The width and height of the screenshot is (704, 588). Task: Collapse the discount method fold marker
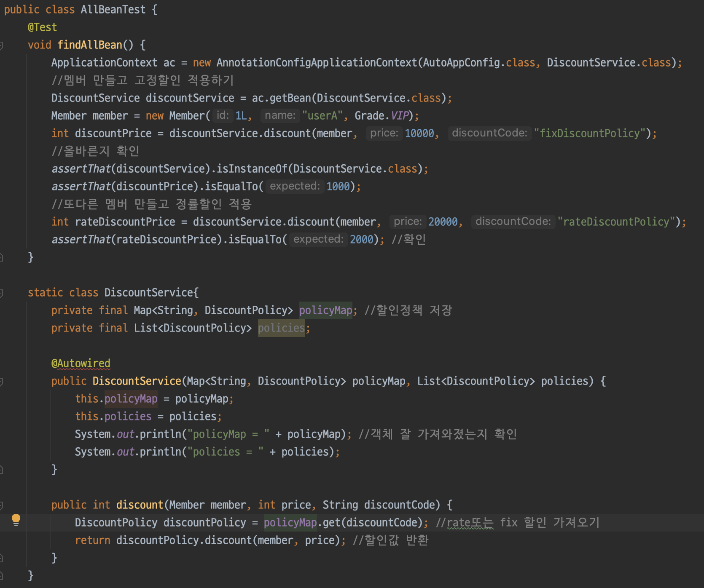(1, 505)
